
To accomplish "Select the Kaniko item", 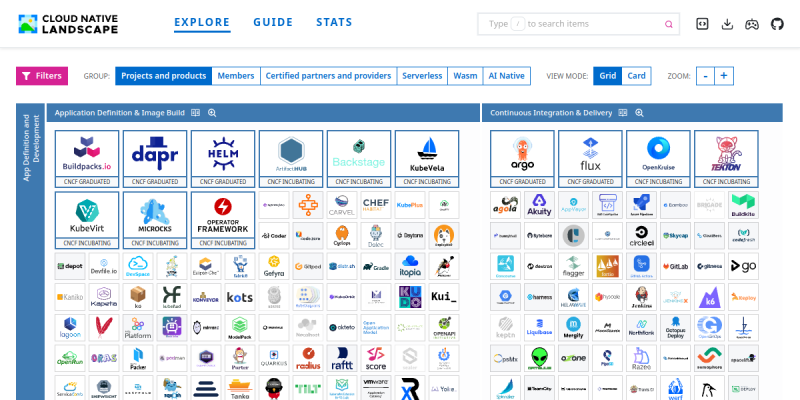I will tap(70, 297).
